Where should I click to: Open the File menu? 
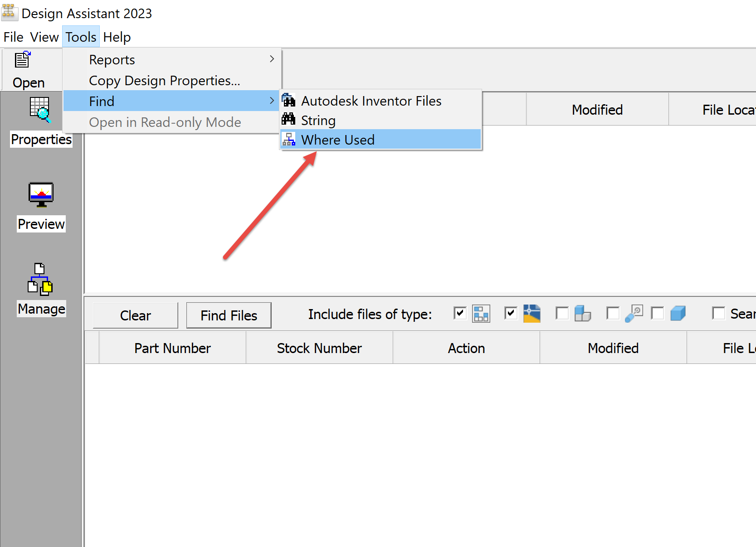13,37
